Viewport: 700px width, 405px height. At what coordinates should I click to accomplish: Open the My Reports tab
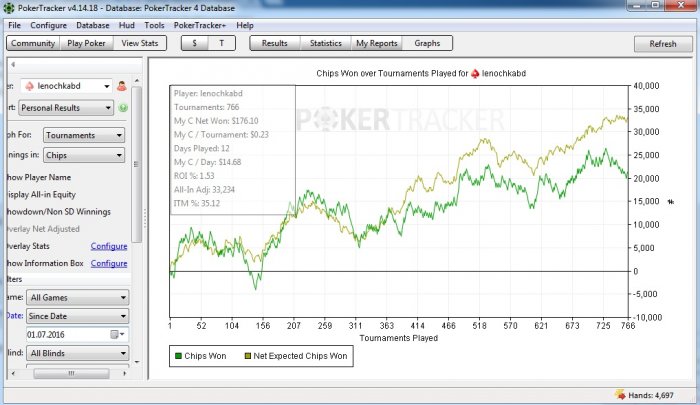tap(376, 43)
